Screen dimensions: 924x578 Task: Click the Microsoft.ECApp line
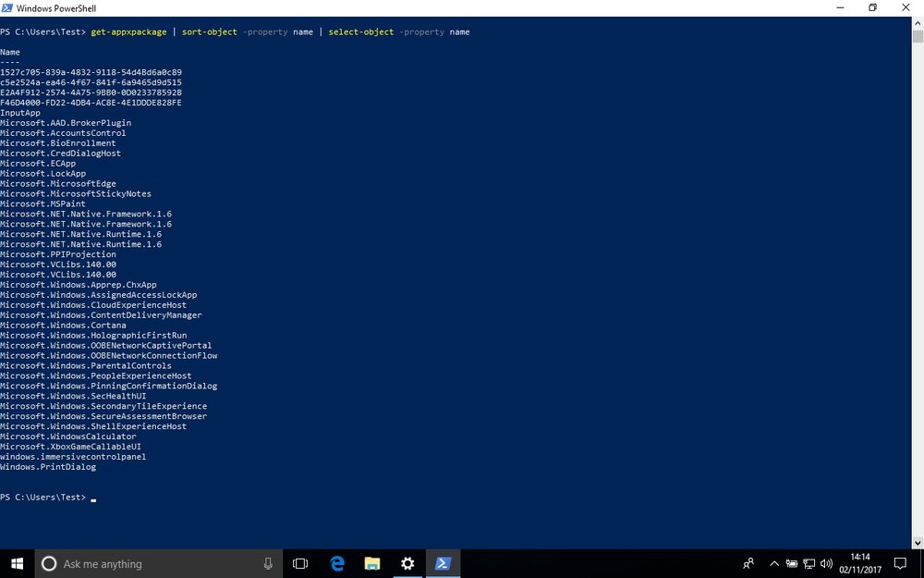[x=38, y=164]
